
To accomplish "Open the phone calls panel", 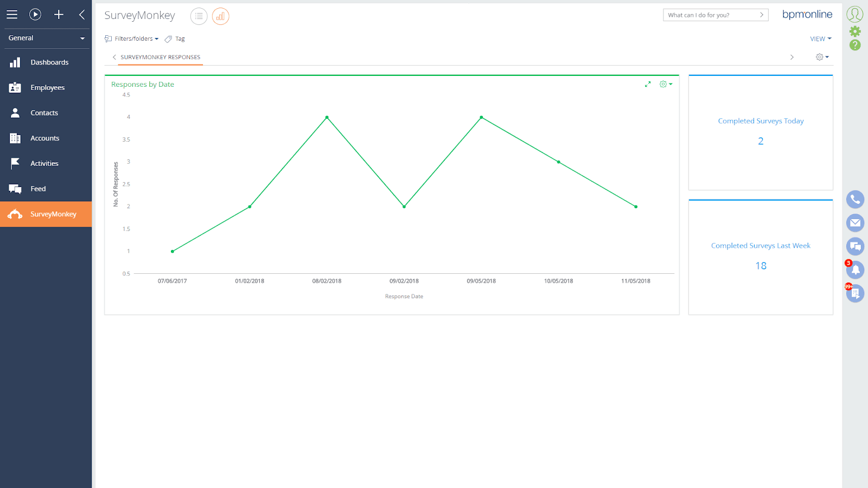I will pos(855,200).
